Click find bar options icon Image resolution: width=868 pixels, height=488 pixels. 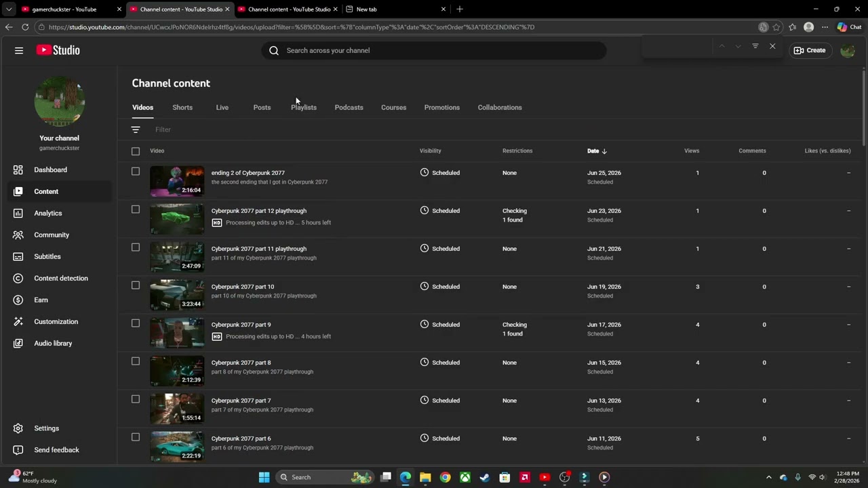point(755,46)
